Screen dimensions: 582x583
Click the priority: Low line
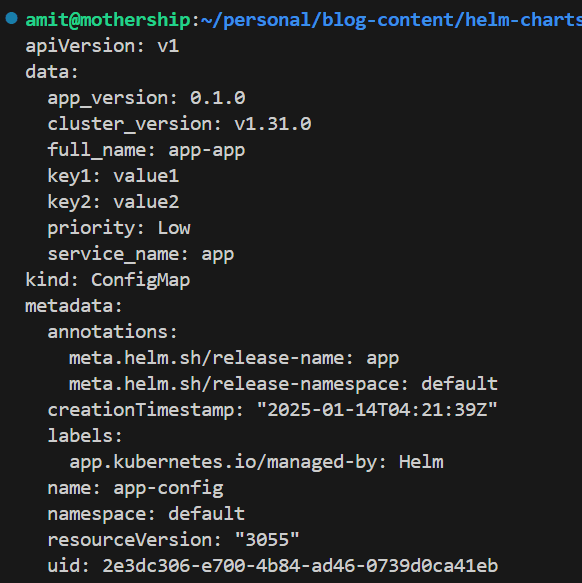(x=119, y=228)
